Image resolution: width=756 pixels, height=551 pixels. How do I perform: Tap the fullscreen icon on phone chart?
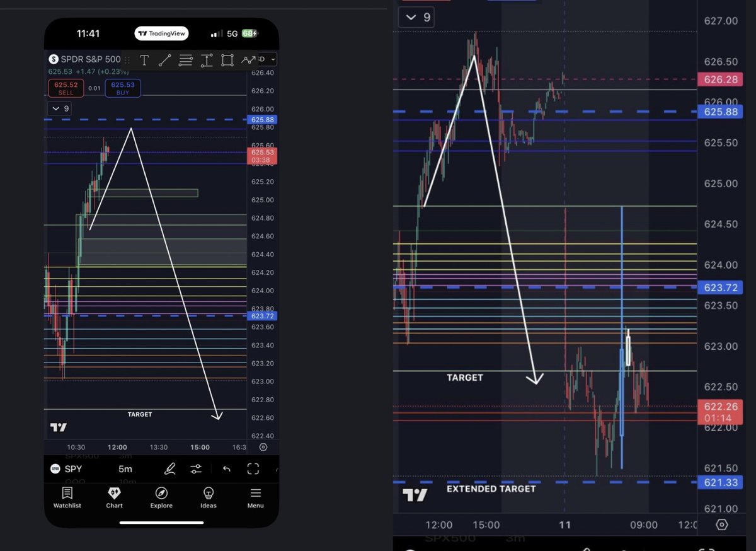click(x=253, y=468)
